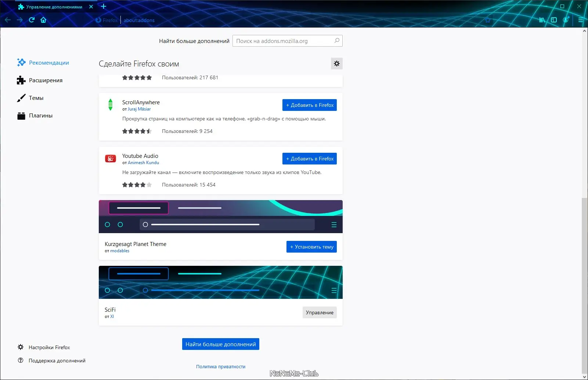
Task: Open the Firefox account icon
Action: 566,20
